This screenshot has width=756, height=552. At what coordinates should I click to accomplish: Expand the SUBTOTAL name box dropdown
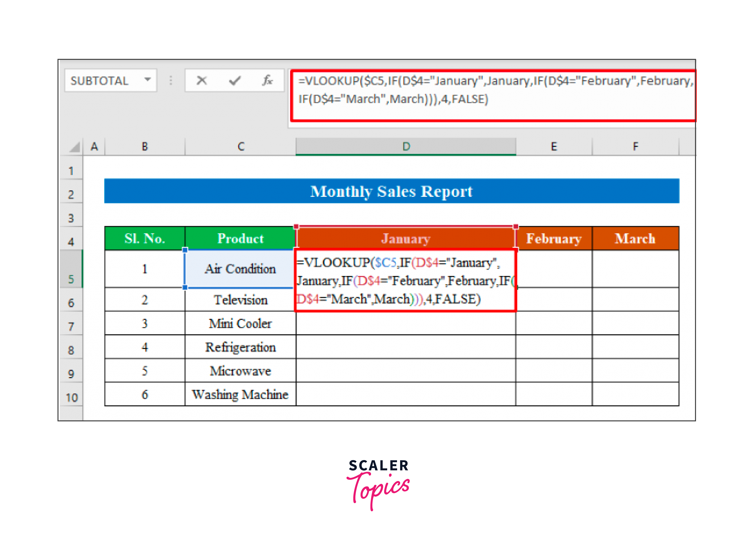tap(147, 80)
